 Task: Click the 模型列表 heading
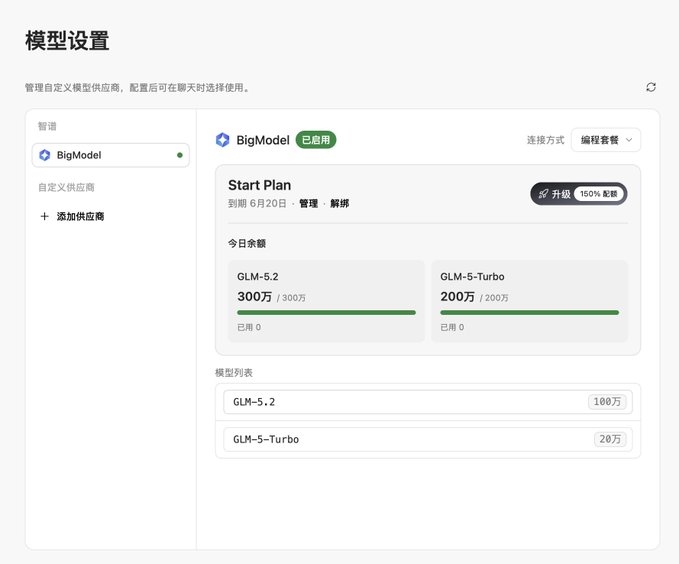tap(234, 373)
